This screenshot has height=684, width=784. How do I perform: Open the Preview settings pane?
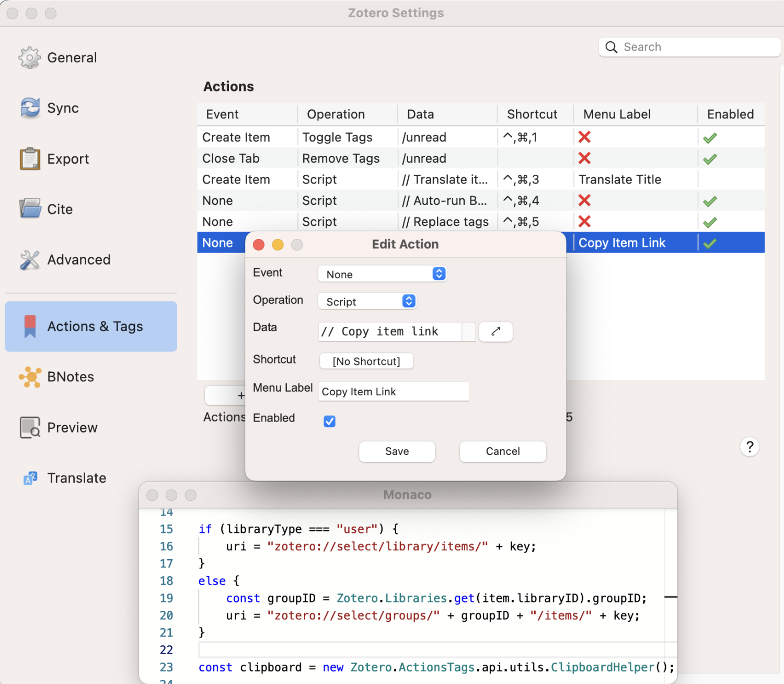[x=59, y=427]
